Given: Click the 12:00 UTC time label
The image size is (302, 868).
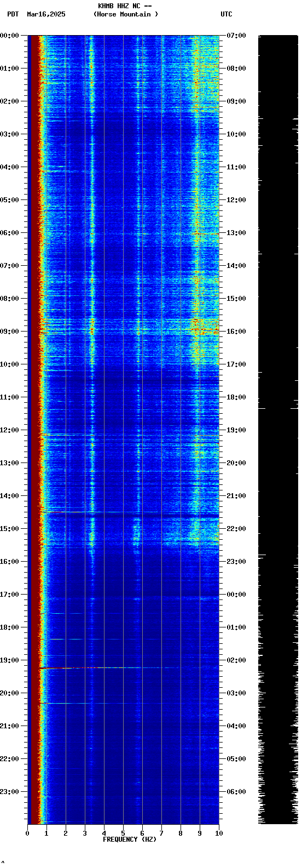Looking at the screenshot, I should 236,200.
